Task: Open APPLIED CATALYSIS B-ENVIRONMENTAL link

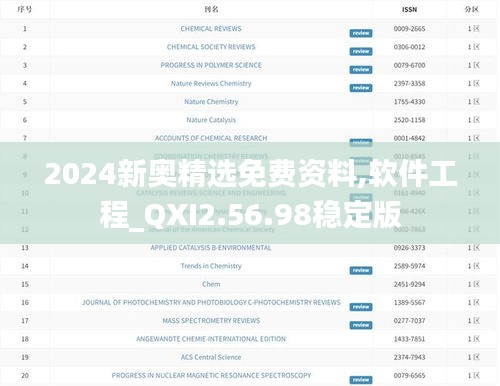Action: (x=211, y=248)
